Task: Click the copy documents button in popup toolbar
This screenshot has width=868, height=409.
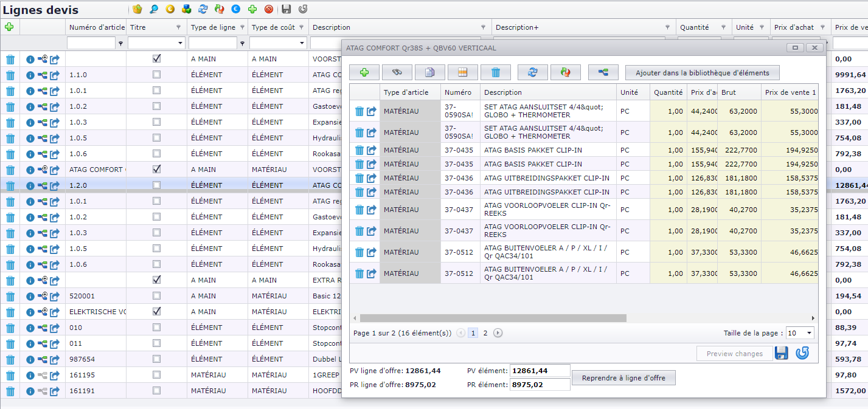Action: (430, 72)
